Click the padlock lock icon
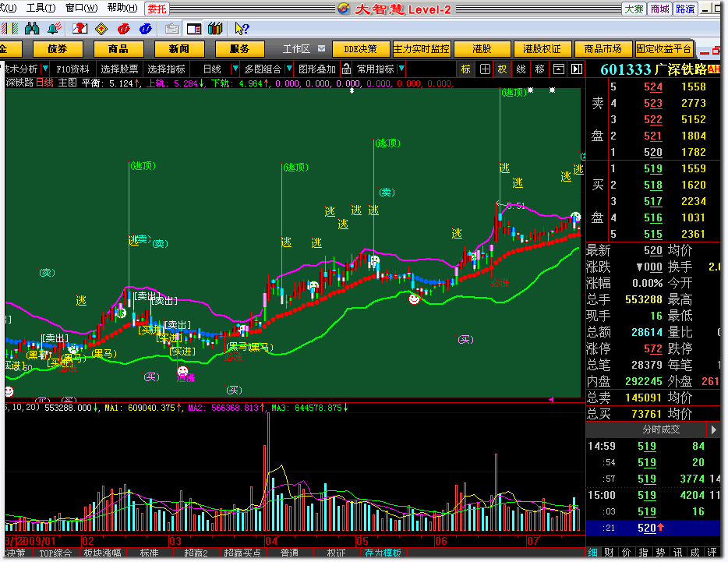 (x=346, y=69)
